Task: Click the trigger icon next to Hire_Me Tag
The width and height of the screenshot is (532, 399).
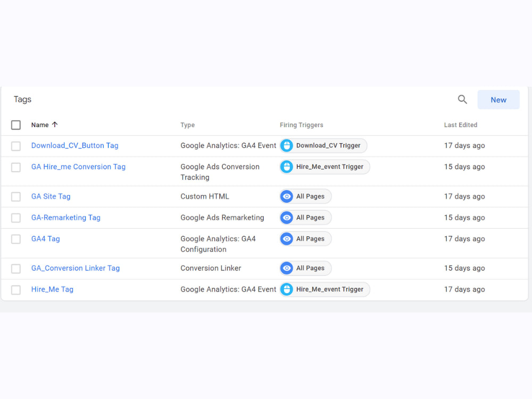Action: [x=286, y=289]
